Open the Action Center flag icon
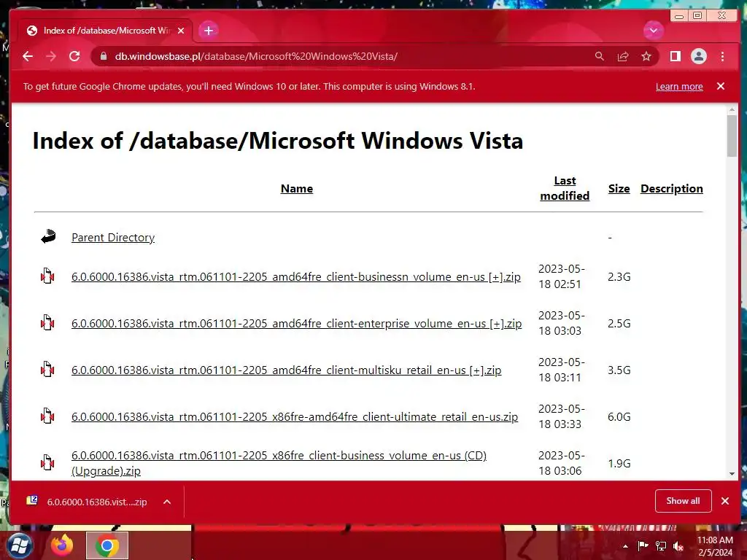747x560 pixels. [643, 545]
